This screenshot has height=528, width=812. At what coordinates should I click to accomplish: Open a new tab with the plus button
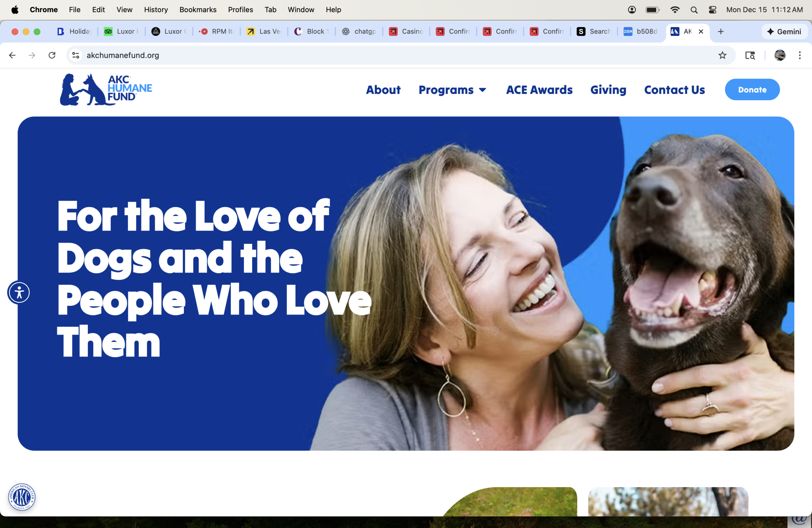click(x=721, y=32)
